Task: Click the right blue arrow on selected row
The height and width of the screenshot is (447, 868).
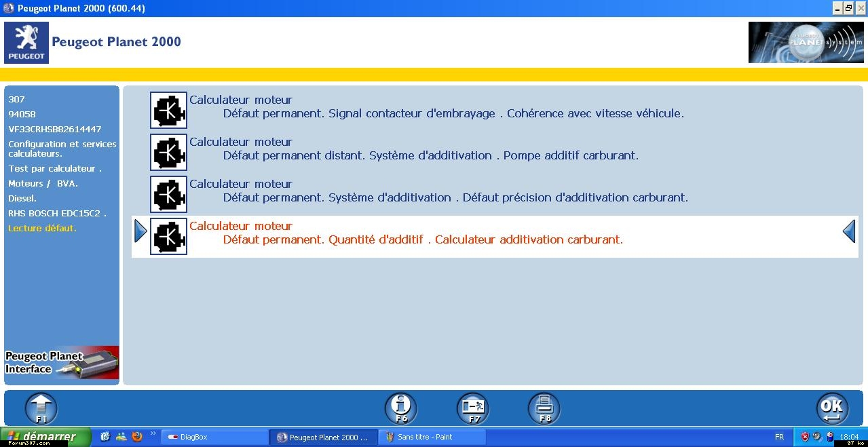Action: (848, 231)
